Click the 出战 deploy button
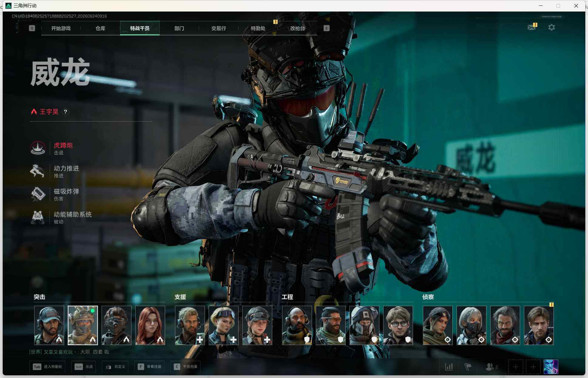Screen dimensions: 588x378 [84, 367]
